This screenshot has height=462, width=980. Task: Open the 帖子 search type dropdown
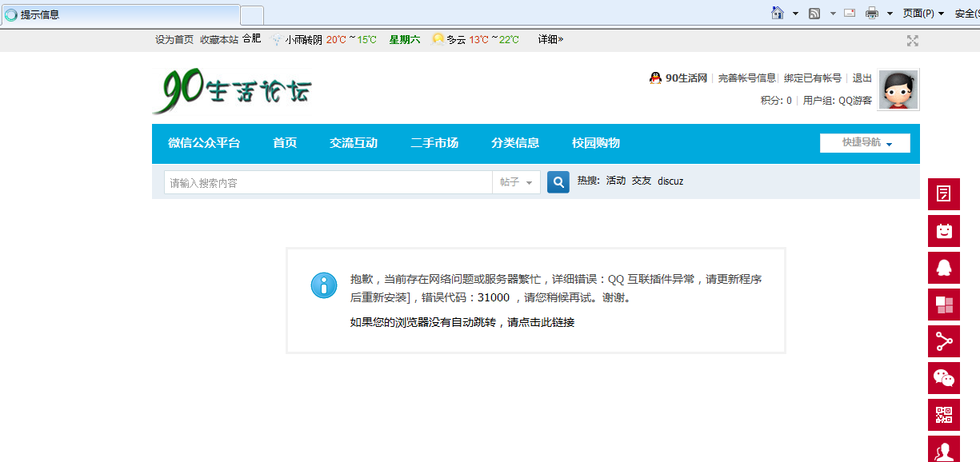pyautogui.click(x=516, y=182)
